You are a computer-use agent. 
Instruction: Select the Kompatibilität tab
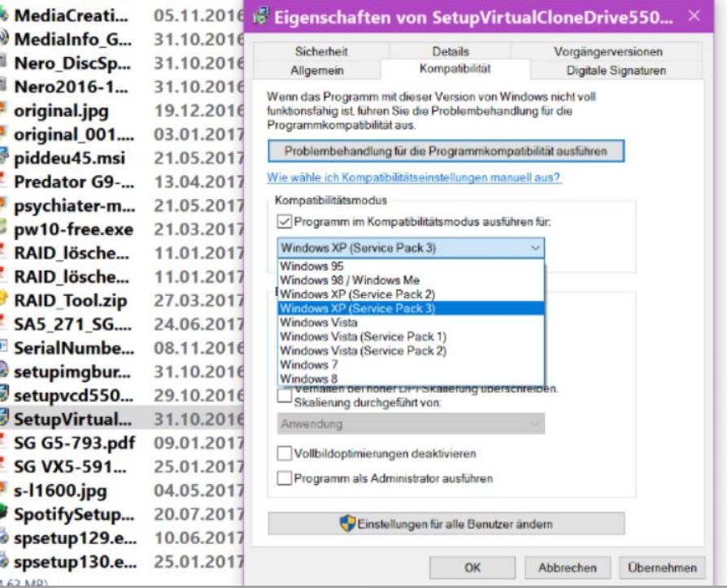point(455,69)
